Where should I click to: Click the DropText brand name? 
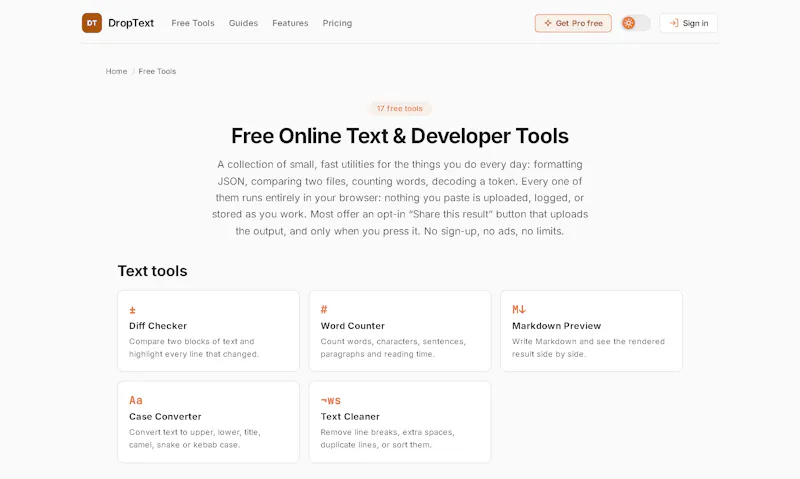click(131, 23)
